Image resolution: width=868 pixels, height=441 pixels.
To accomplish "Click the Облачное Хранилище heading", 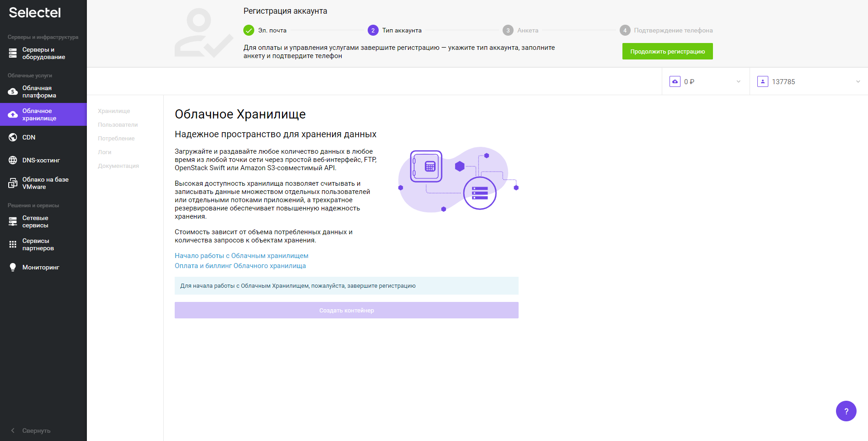I will pyautogui.click(x=240, y=114).
